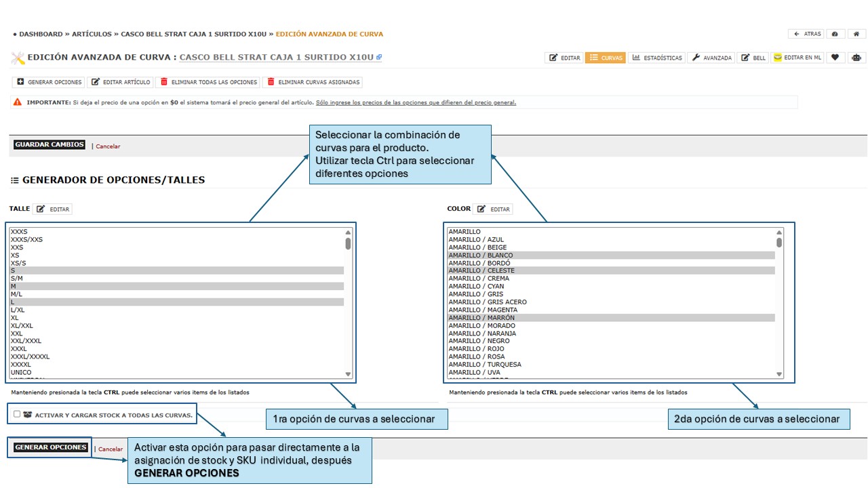The height and width of the screenshot is (488, 868).
Task: Click the Talle list scrollbar thumb
Action: (x=348, y=243)
